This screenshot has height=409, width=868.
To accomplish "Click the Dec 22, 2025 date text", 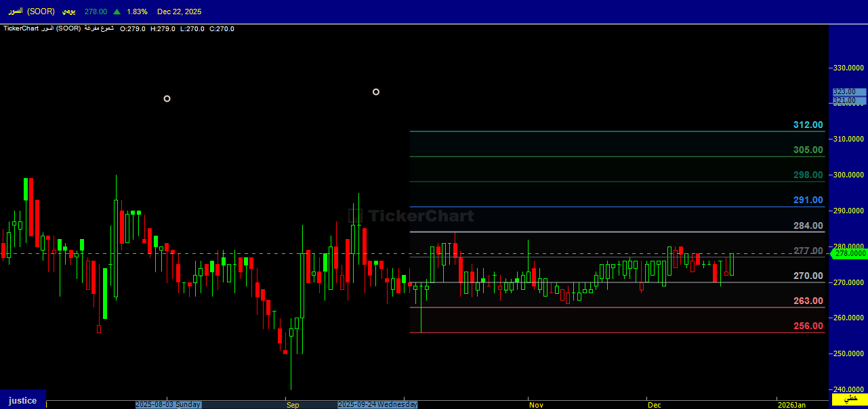I will point(179,12).
